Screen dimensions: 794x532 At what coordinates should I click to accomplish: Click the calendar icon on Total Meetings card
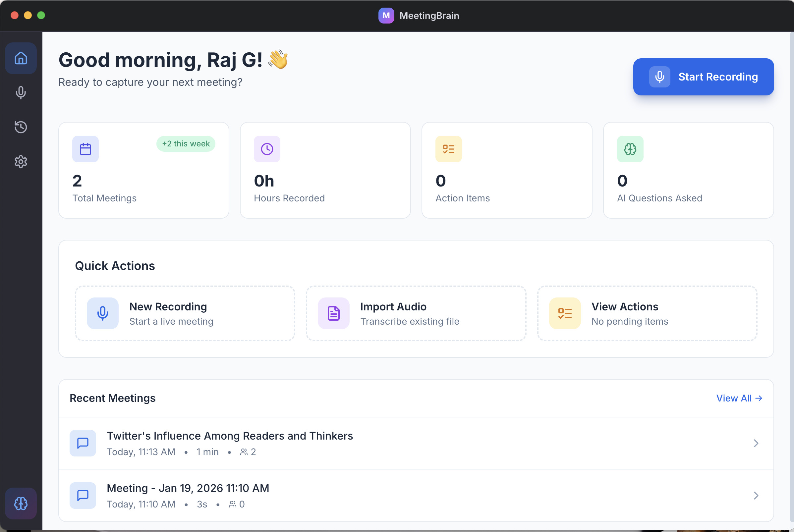tap(85, 149)
